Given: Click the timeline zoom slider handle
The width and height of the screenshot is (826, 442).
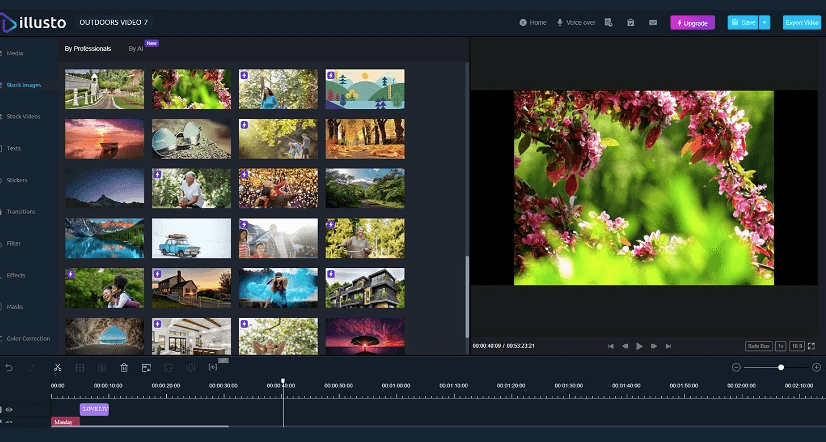Looking at the screenshot, I should tap(781, 368).
